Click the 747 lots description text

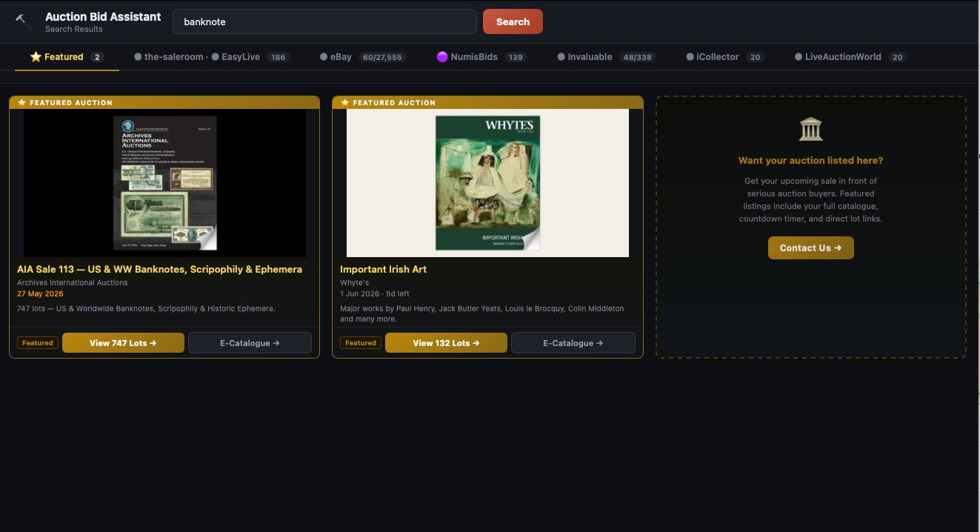point(146,308)
